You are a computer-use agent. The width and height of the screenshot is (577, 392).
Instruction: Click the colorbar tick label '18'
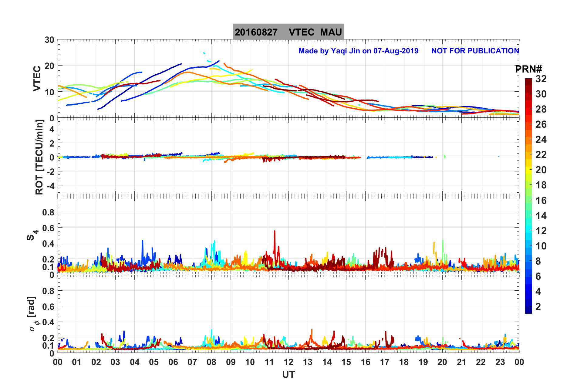[x=541, y=185]
